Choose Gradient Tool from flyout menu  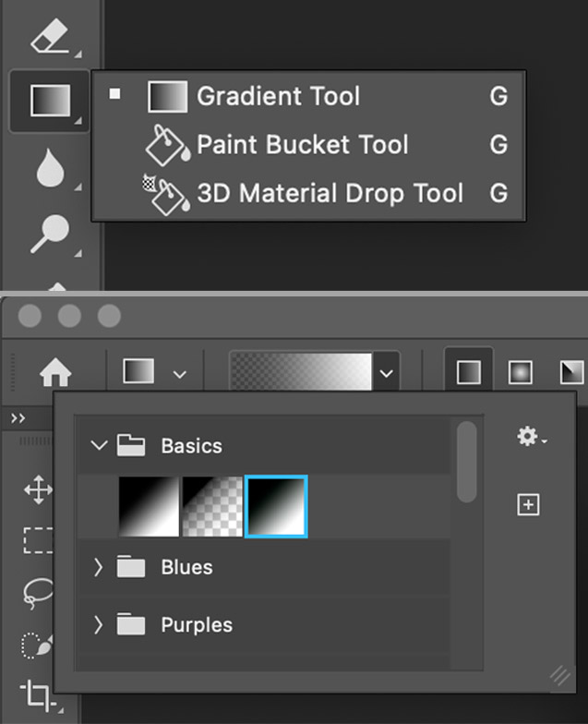pos(308,96)
